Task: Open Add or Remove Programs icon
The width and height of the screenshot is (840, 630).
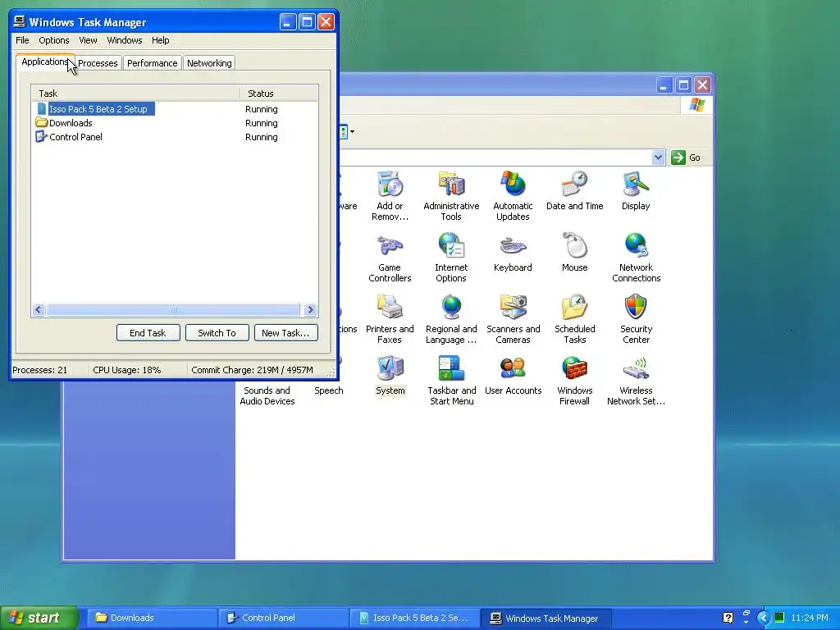Action: point(390,185)
